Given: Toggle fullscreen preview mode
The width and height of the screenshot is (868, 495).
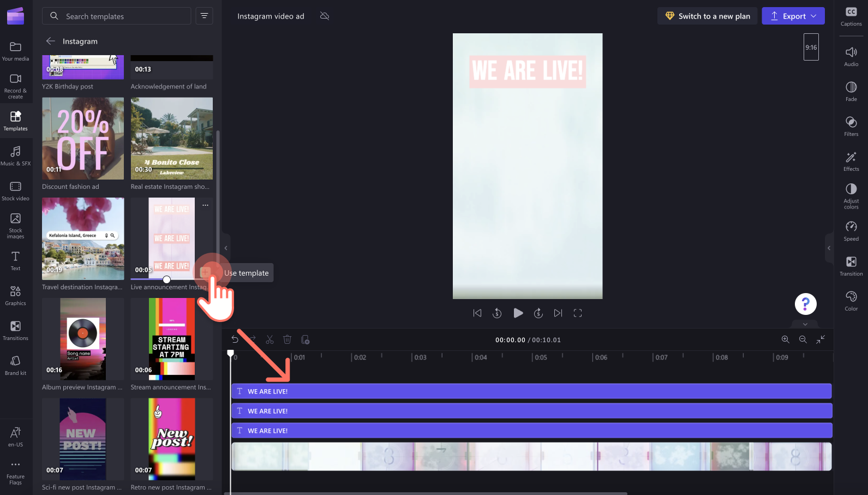Looking at the screenshot, I should pyautogui.click(x=578, y=313).
